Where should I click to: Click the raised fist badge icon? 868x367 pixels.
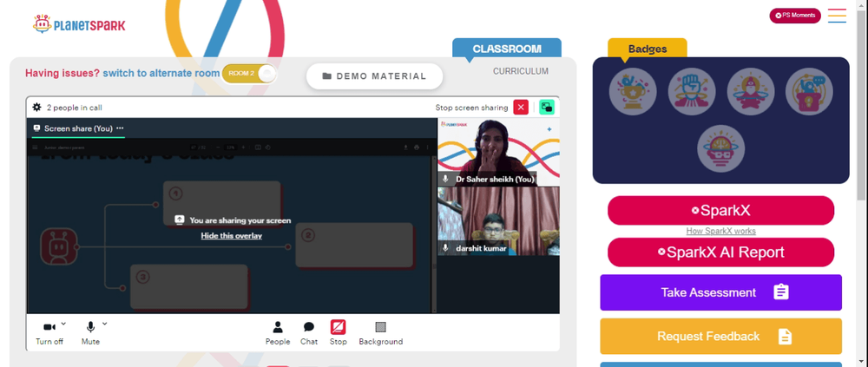pos(692,91)
